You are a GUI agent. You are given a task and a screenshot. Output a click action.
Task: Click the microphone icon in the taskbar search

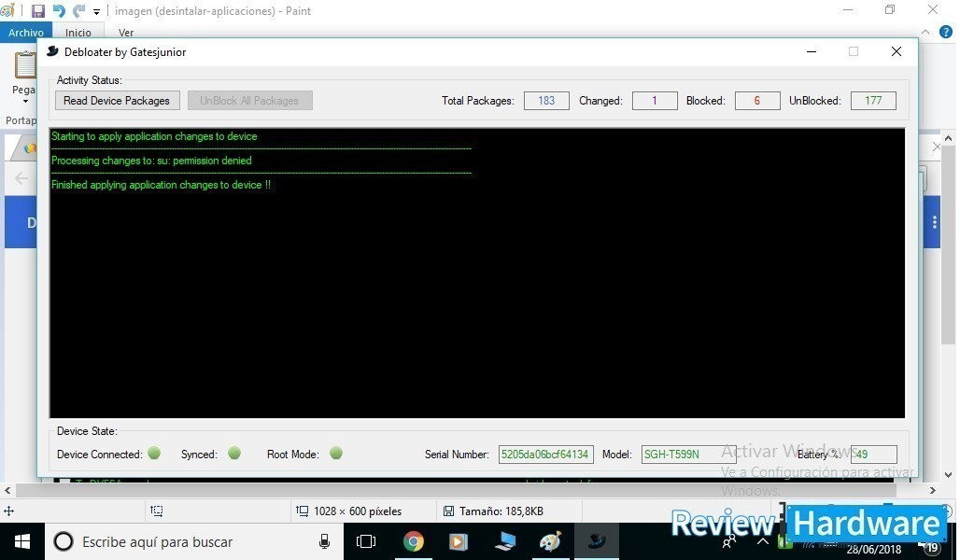(324, 541)
